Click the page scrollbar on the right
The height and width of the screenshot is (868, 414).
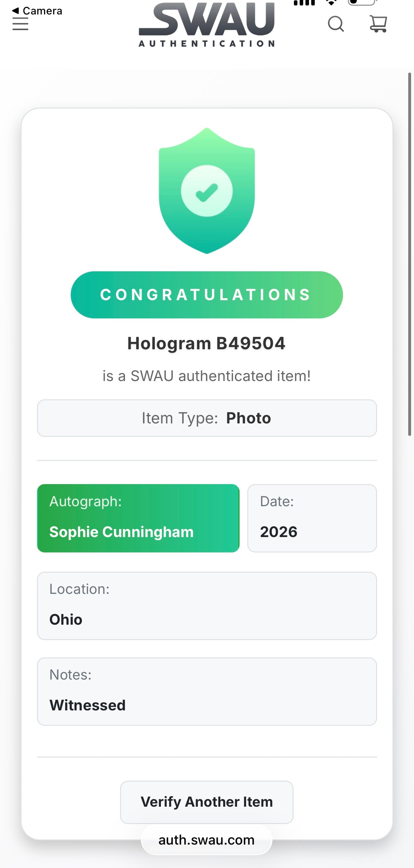point(410,254)
